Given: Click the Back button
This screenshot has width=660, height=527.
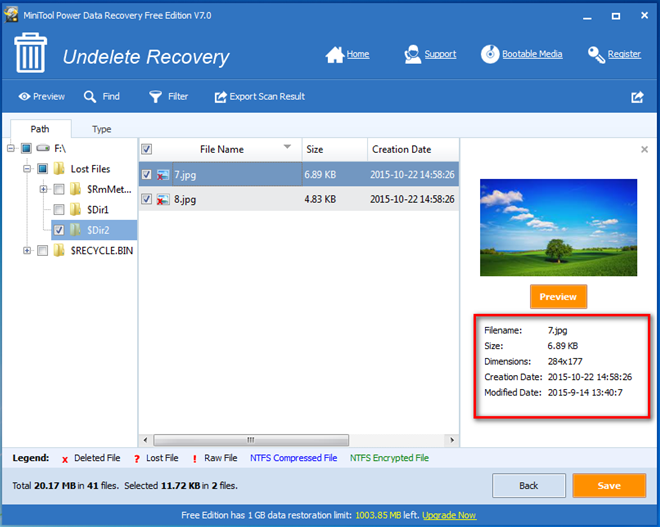Looking at the screenshot, I should [x=529, y=485].
